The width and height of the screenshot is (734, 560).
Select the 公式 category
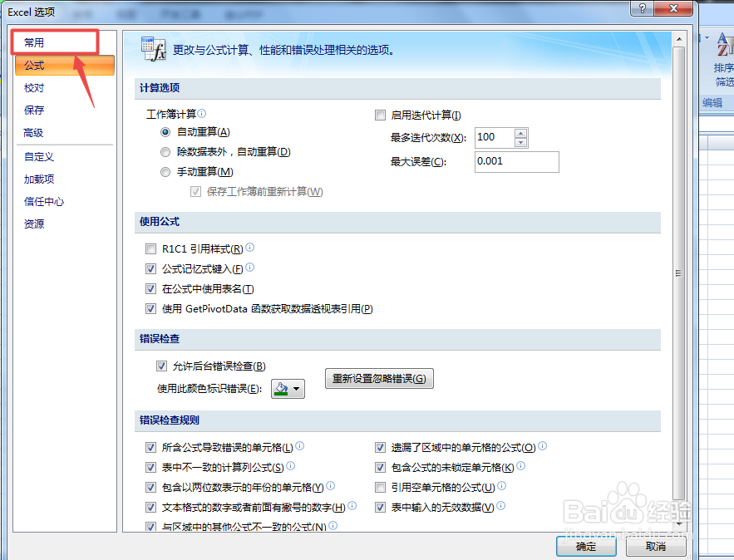tap(65, 65)
